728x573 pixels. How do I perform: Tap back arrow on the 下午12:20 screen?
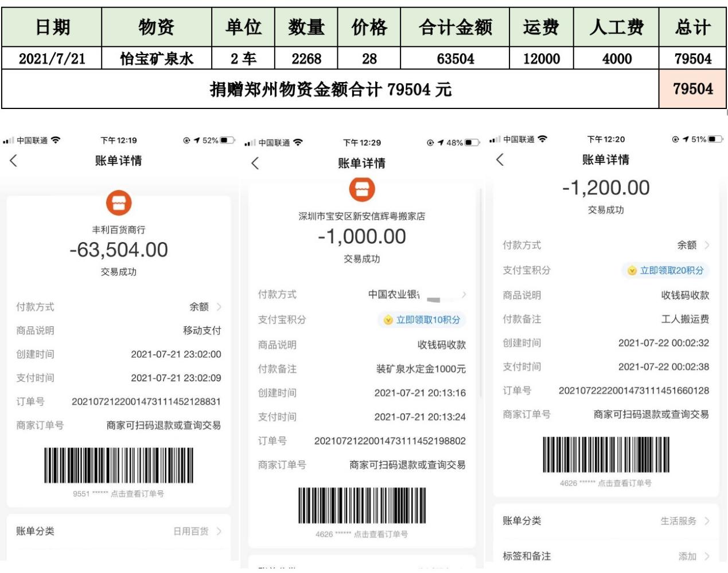(x=500, y=160)
